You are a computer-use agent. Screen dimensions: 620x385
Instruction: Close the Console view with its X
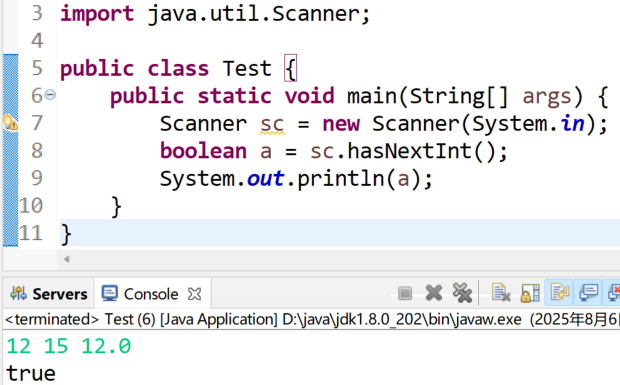pyautogui.click(x=195, y=294)
